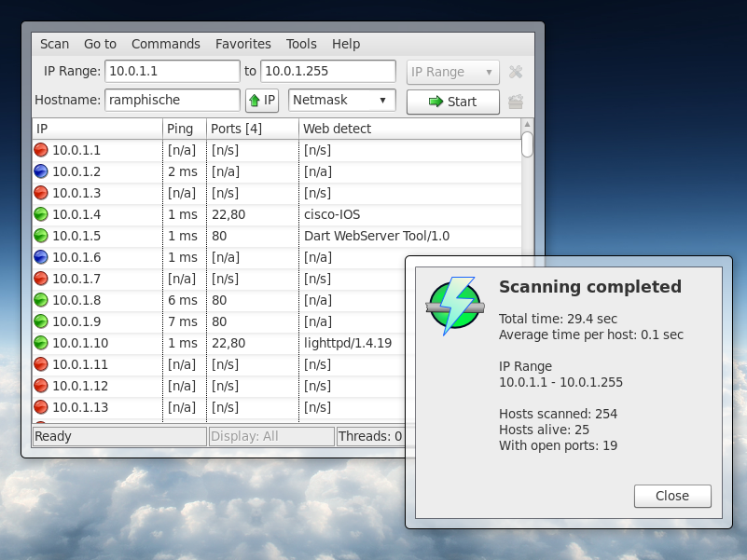This screenshot has width=747, height=560.
Task: Click the red status icon for 10.0.1.3
Action: pyautogui.click(x=41, y=193)
